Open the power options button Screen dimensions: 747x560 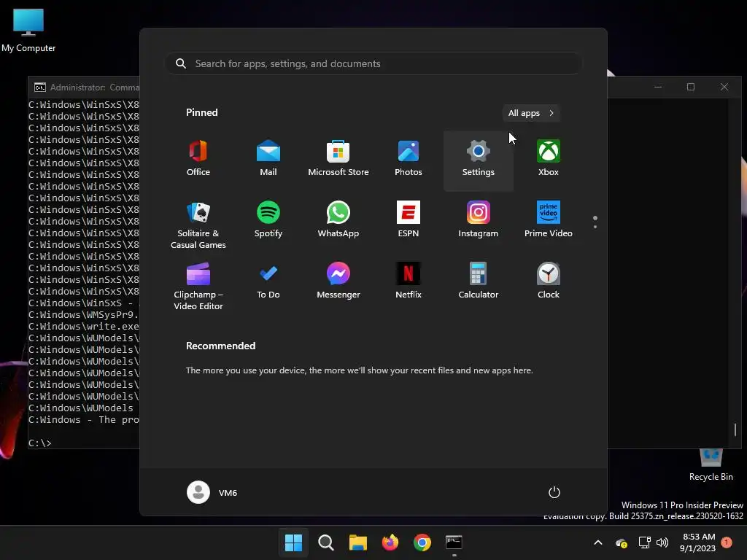554,492
